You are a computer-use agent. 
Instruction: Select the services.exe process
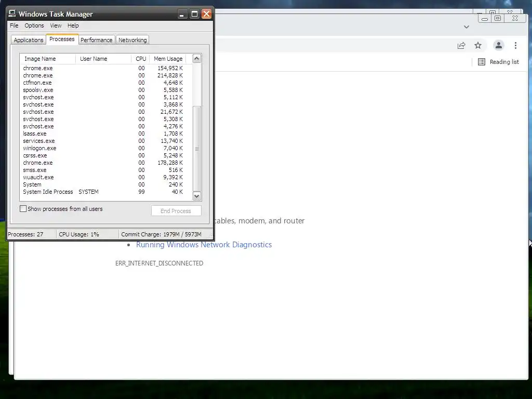pos(106,141)
